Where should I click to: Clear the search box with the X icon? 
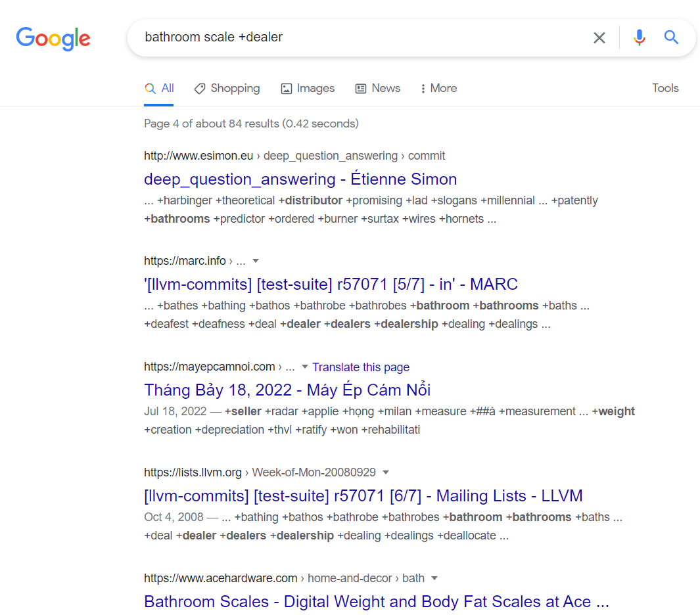[599, 37]
